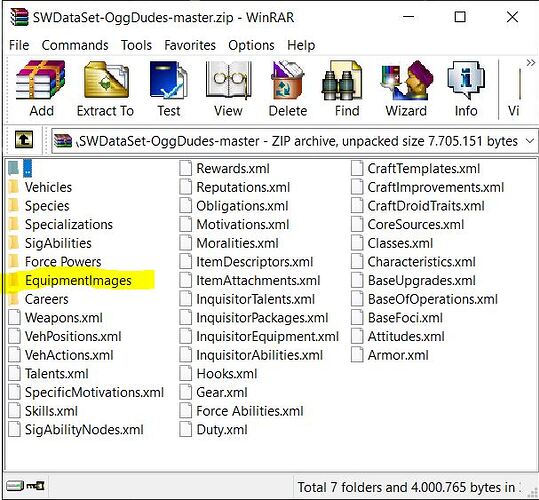Select Weapons.xml file
The height and width of the screenshot is (500, 539).
56,318
